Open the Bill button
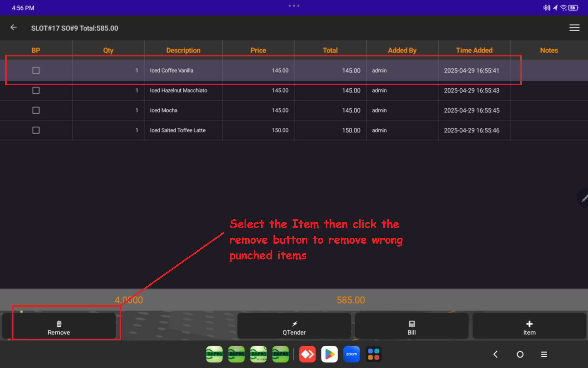Screen dimensions: 588x368 [412, 327]
